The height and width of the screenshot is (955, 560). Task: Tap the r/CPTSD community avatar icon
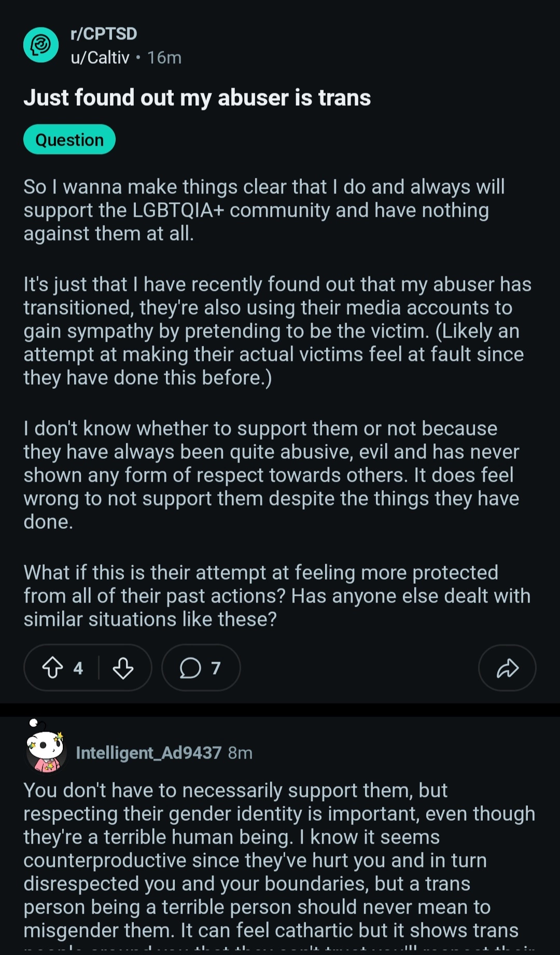(41, 45)
